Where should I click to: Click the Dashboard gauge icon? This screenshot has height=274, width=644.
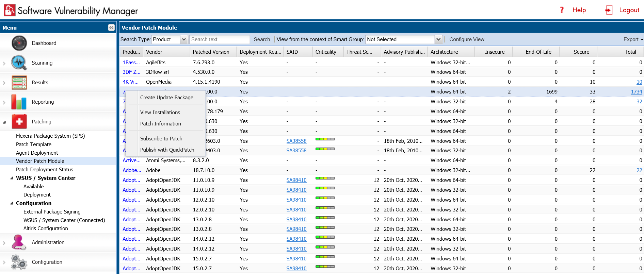pos(19,43)
